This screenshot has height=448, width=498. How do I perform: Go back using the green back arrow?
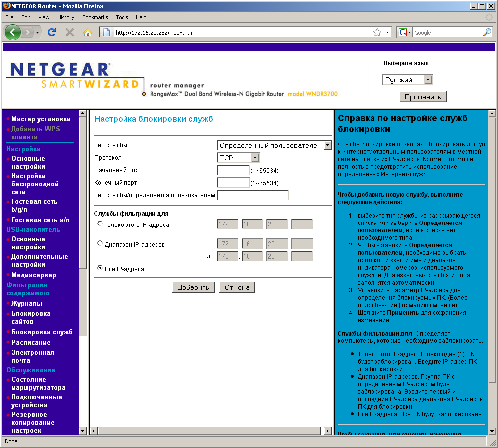coord(13,32)
